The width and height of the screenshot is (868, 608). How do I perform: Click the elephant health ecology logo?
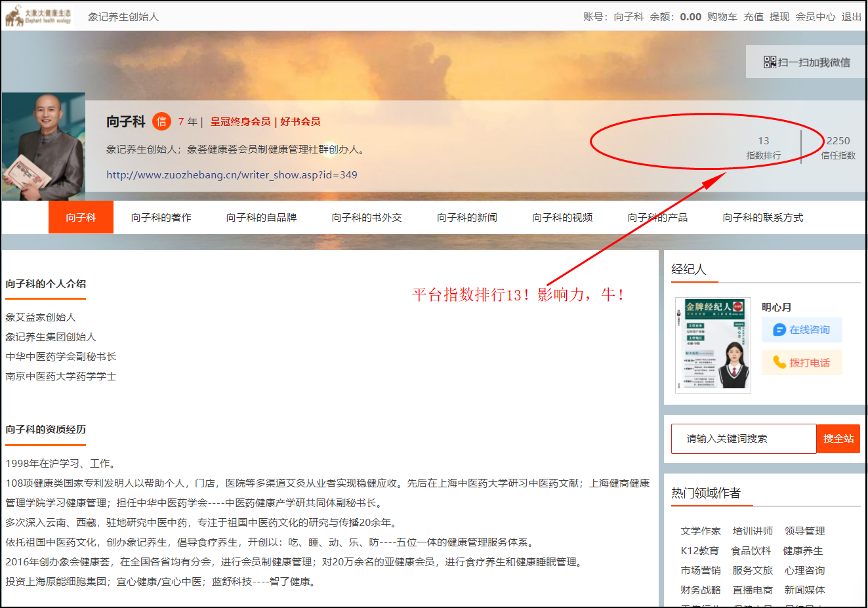[38, 16]
